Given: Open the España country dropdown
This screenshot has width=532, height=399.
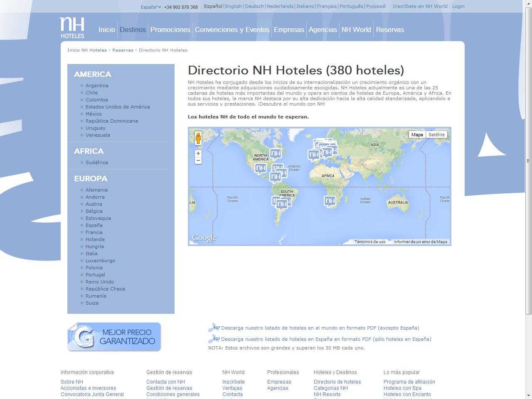Looking at the screenshot, I should click(150, 7).
